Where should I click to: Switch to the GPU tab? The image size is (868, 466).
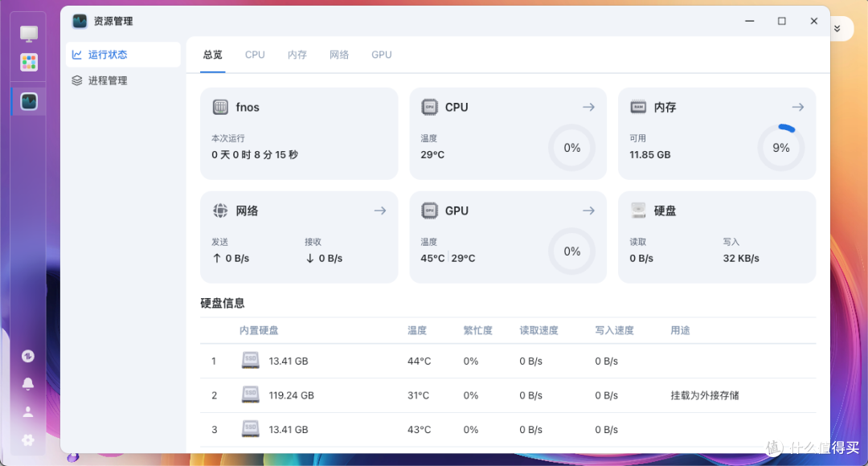[382, 55]
